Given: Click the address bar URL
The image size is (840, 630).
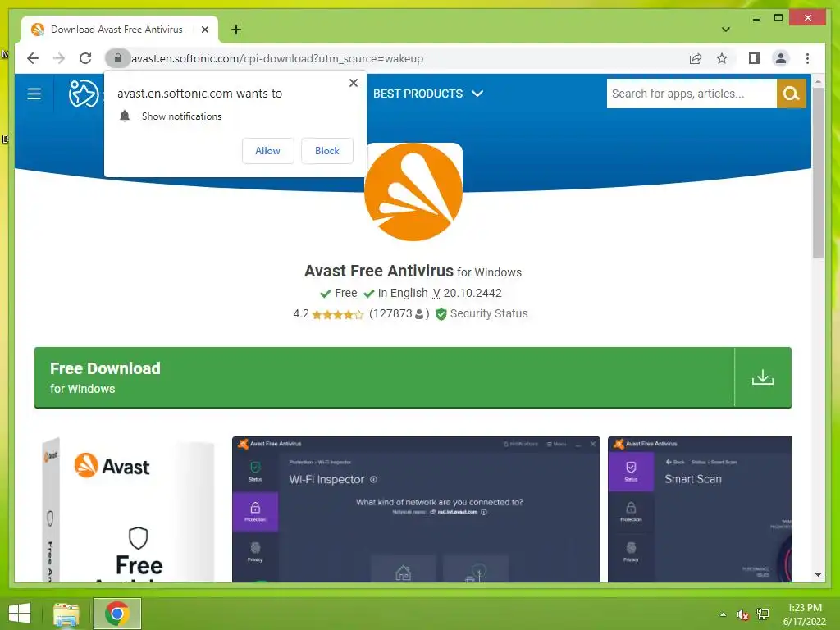Looking at the screenshot, I should coord(277,58).
